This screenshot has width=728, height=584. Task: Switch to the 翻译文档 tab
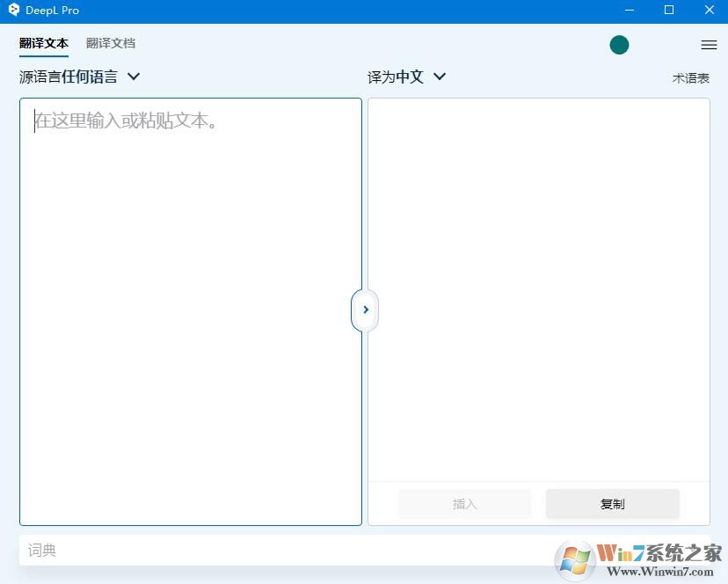[x=111, y=43]
